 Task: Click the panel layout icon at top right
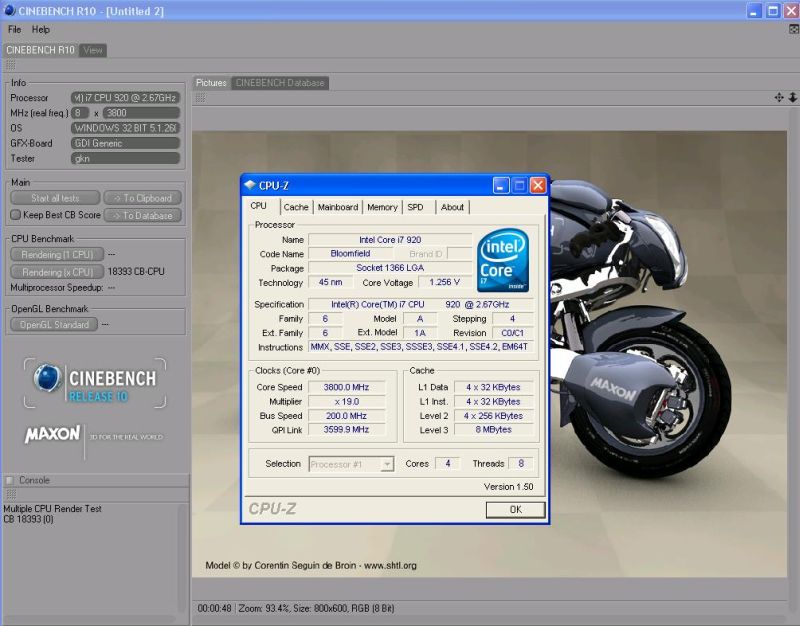pos(794,30)
